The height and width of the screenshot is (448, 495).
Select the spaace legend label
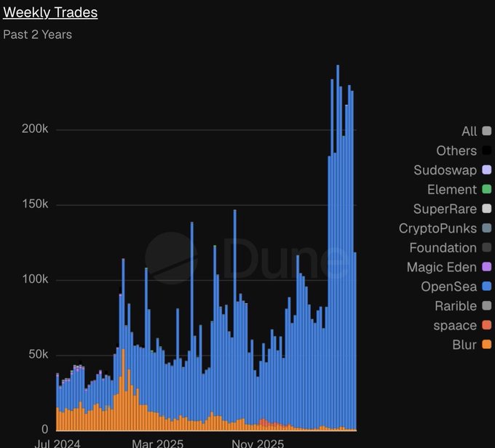pyautogui.click(x=455, y=326)
